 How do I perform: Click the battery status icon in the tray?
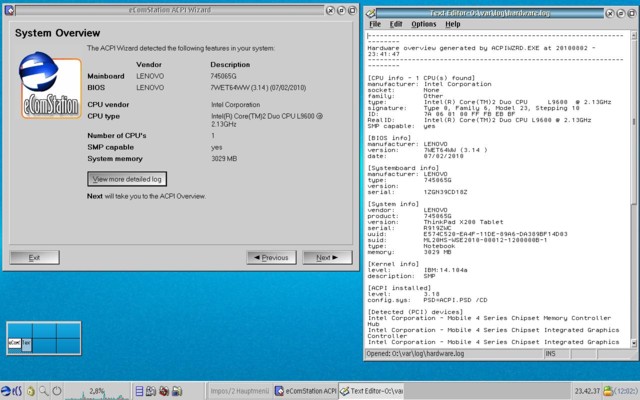coord(608,391)
